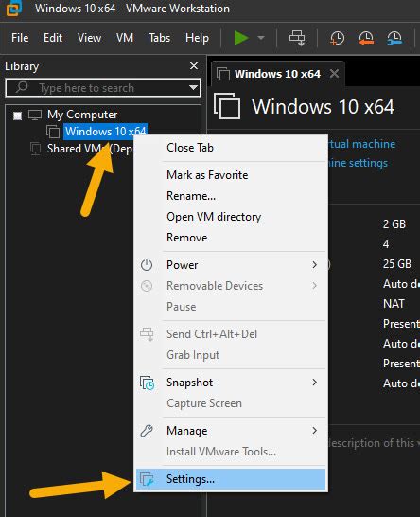
Task: Select Windows 10 x64 in library tree
Action: pyautogui.click(x=105, y=132)
